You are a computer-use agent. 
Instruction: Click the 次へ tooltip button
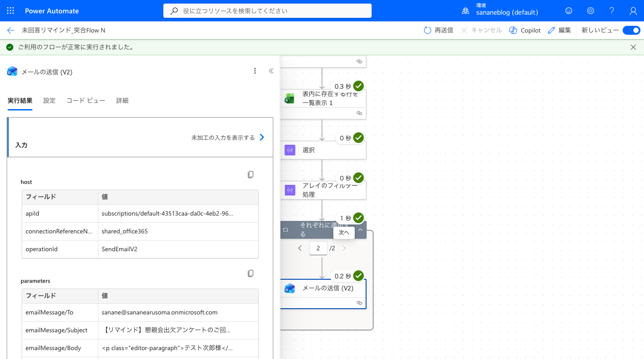tap(344, 232)
